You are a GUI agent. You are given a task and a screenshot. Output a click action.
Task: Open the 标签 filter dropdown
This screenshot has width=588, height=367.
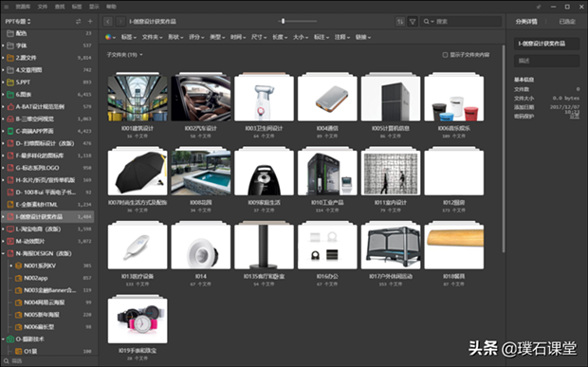click(x=128, y=37)
